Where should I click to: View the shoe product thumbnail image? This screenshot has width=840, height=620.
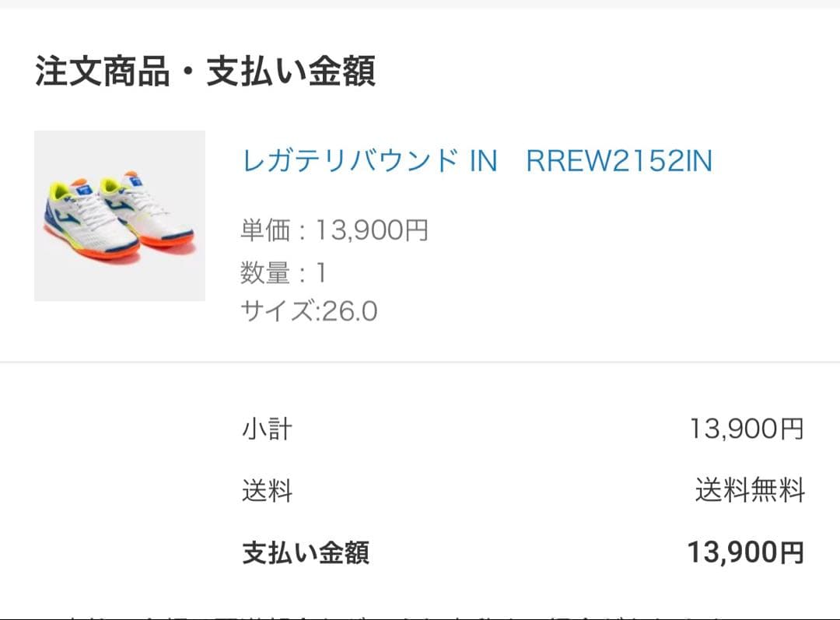[119, 215]
